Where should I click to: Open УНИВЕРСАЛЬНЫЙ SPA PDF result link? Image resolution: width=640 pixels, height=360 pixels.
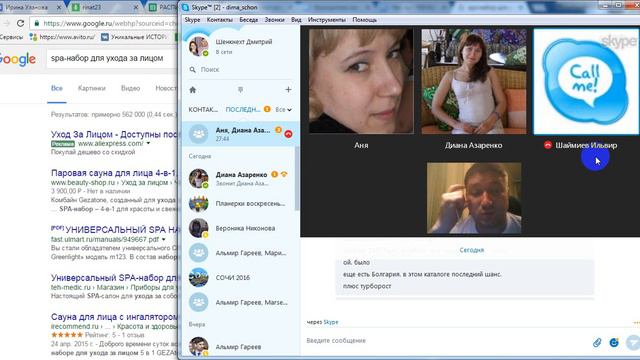coord(121,229)
